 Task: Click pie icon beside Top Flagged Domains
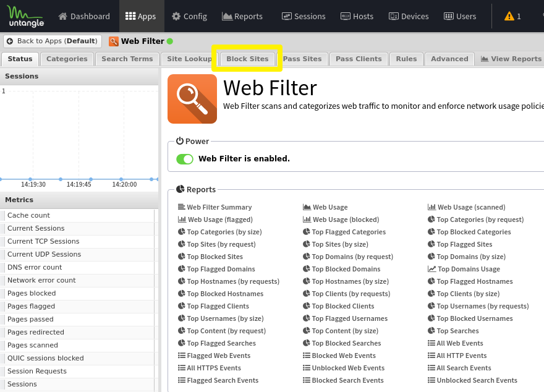click(182, 269)
